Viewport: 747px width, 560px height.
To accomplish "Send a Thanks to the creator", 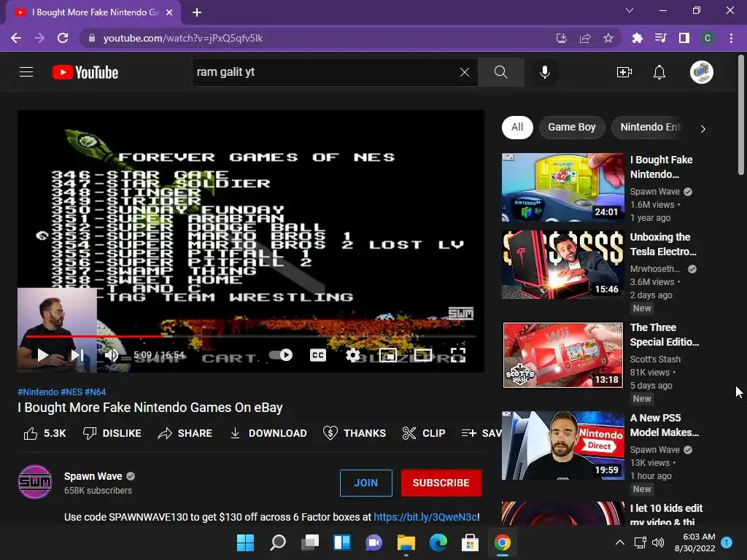I will 354,433.
